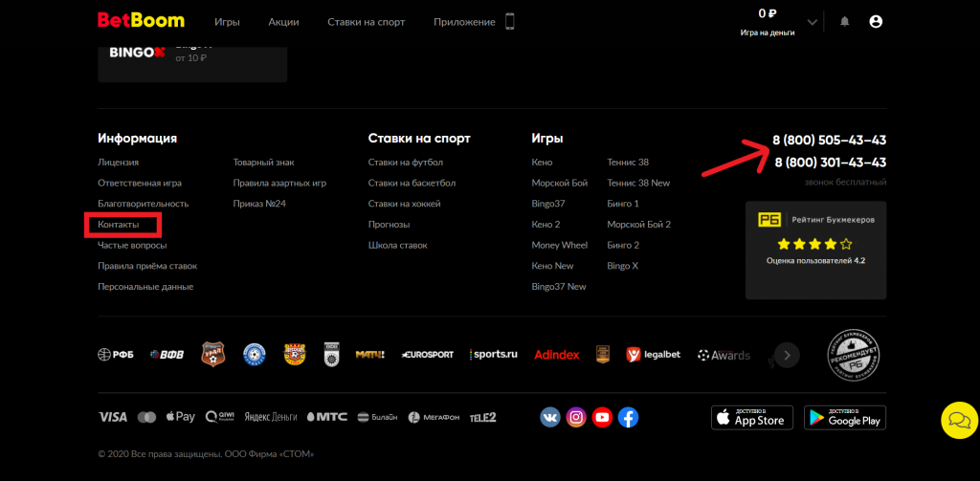Screen dimensions: 980x481
Task: Open Благотворительность link
Action: coord(144,204)
